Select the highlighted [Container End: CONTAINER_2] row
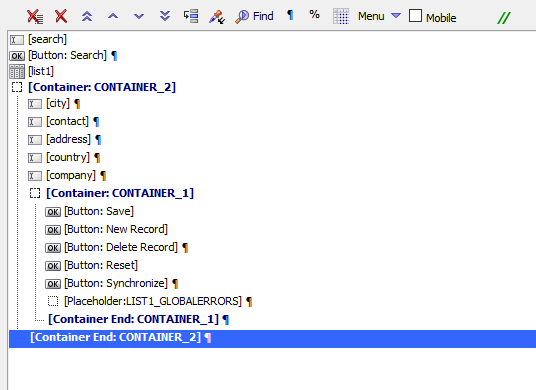The image size is (536, 390). coord(272,339)
